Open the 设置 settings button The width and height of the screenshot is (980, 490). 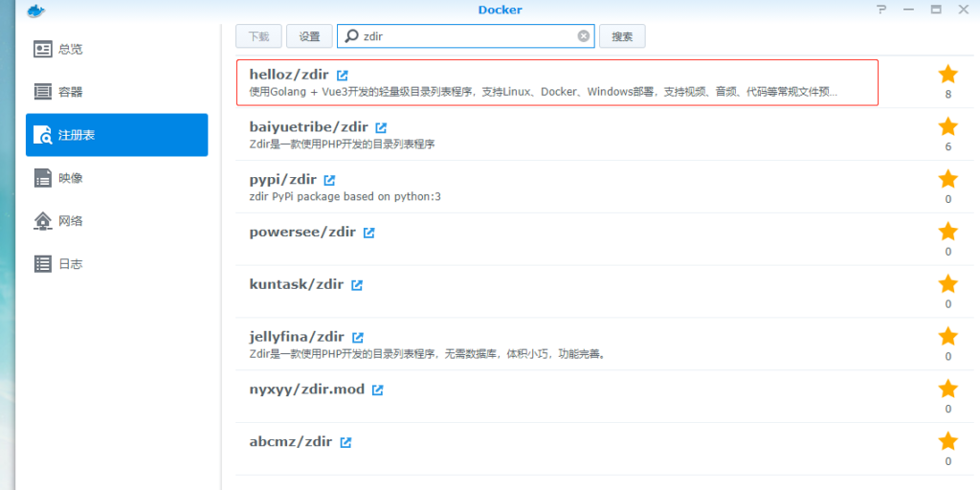tap(309, 36)
